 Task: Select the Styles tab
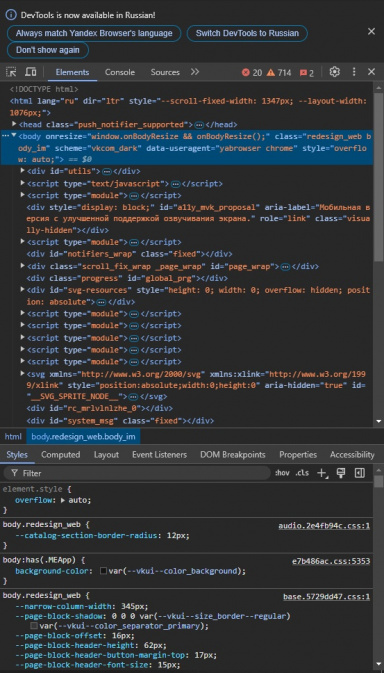click(17, 455)
